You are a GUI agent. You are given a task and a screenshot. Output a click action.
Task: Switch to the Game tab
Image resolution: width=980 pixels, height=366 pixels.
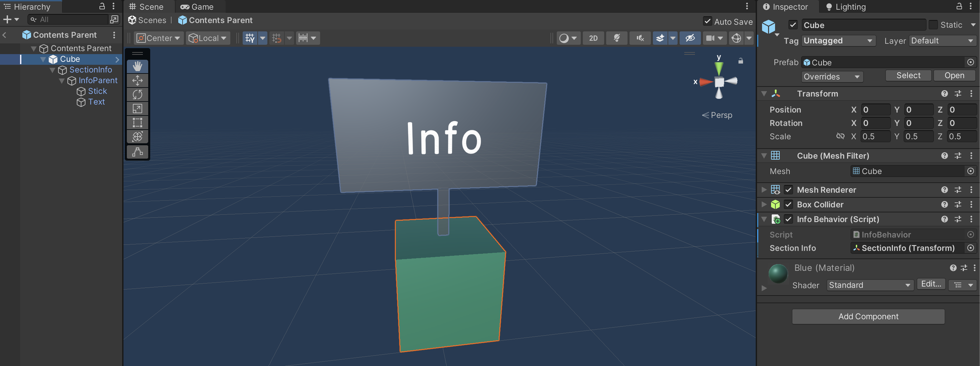[x=197, y=6]
